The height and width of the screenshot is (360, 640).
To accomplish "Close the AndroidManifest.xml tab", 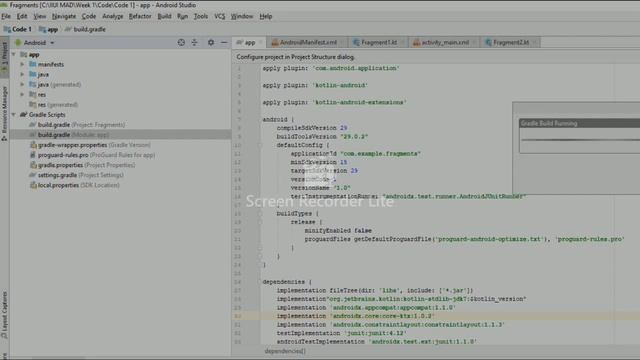I will coord(342,42).
